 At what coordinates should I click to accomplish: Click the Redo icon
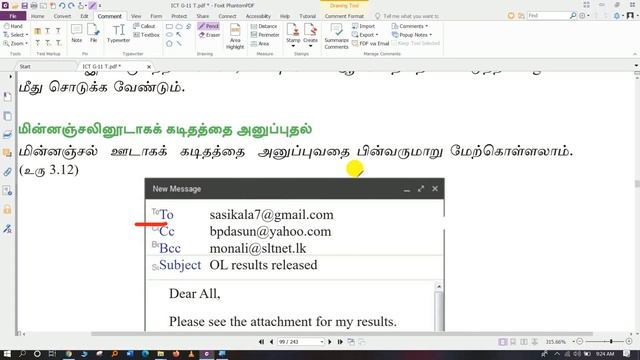coord(71,5)
